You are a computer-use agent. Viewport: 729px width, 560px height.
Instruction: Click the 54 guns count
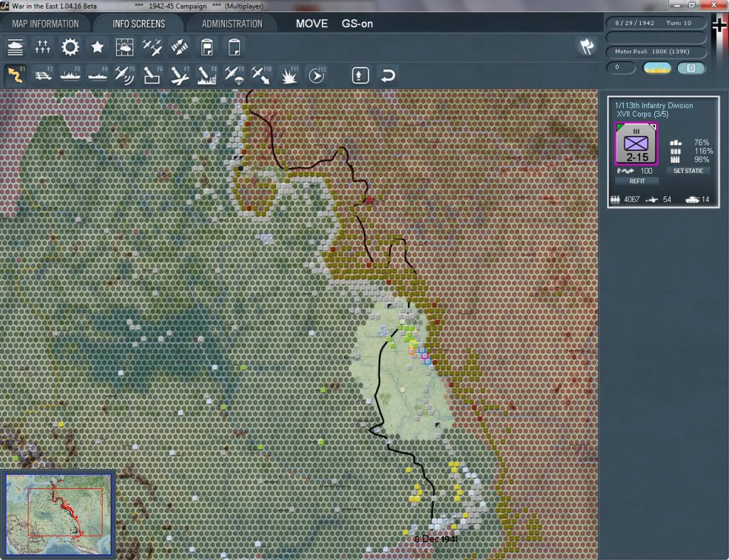(x=667, y=199)
